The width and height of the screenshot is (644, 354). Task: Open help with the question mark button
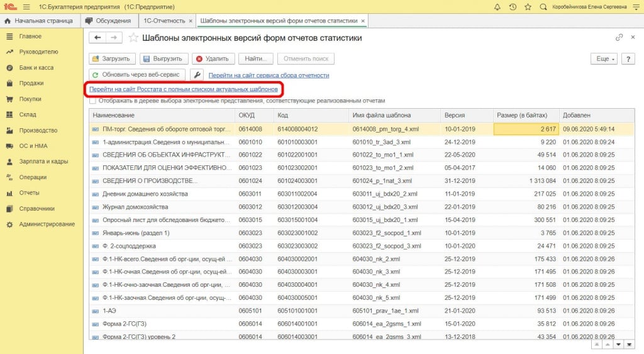tap(627, 58)
